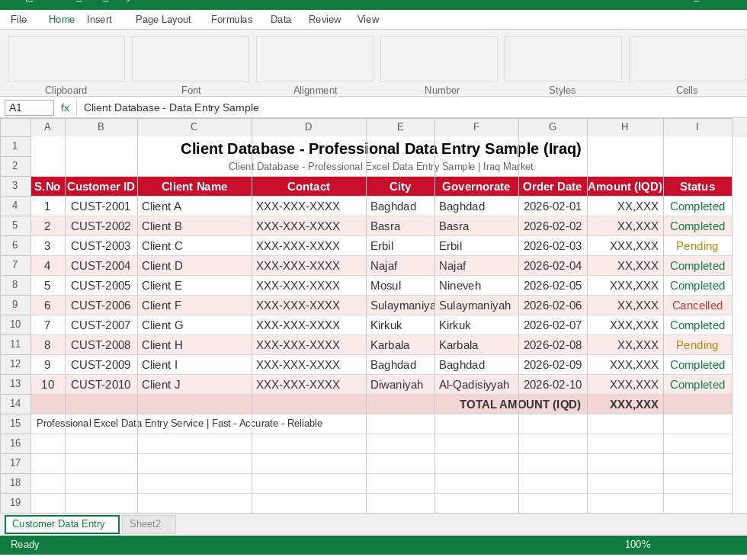The height and width of the screenshot is (560, 747).
Task: Select column I header
Action: [x=697, y=127]
